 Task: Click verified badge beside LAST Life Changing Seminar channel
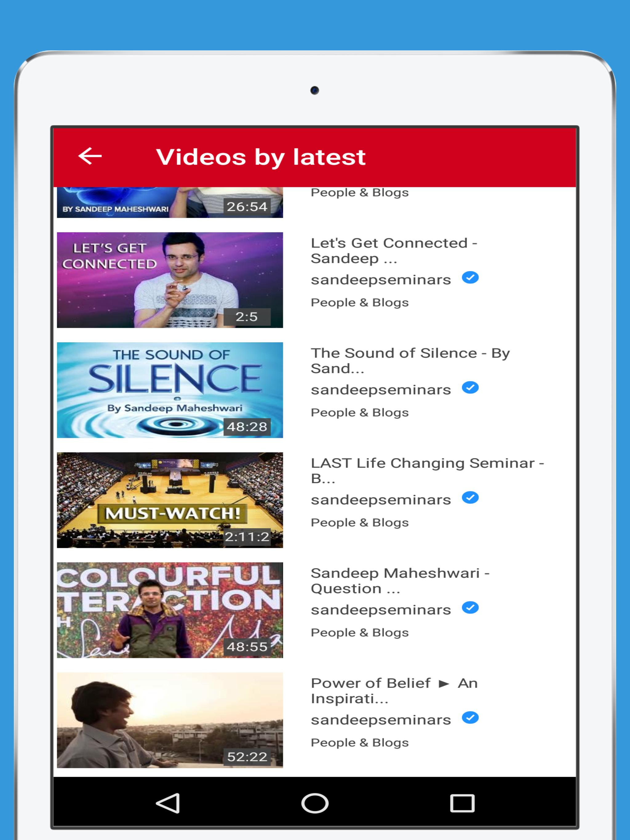point(470,497)
